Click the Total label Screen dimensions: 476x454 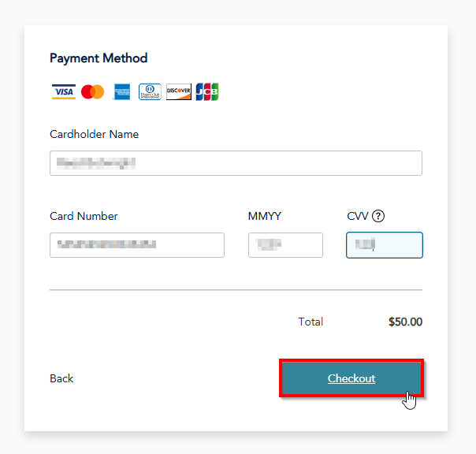(x=311, y=322)
